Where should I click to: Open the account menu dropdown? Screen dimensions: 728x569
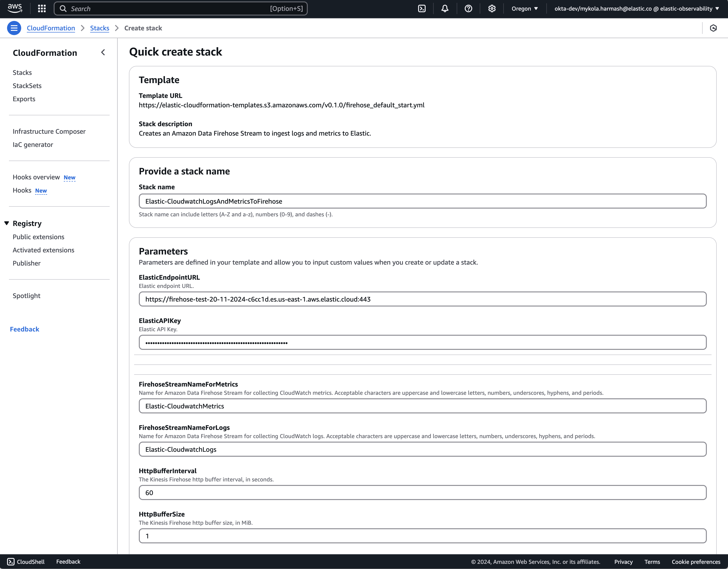pyautogui.click(x=636, y=9)
